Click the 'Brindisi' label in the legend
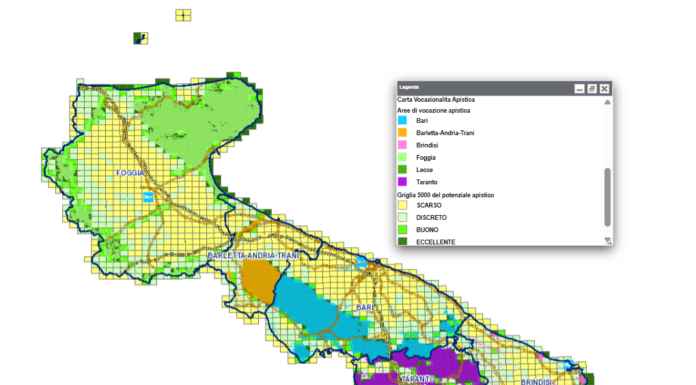This screenshot has height=385, width=696. click(x=427, y=145)
